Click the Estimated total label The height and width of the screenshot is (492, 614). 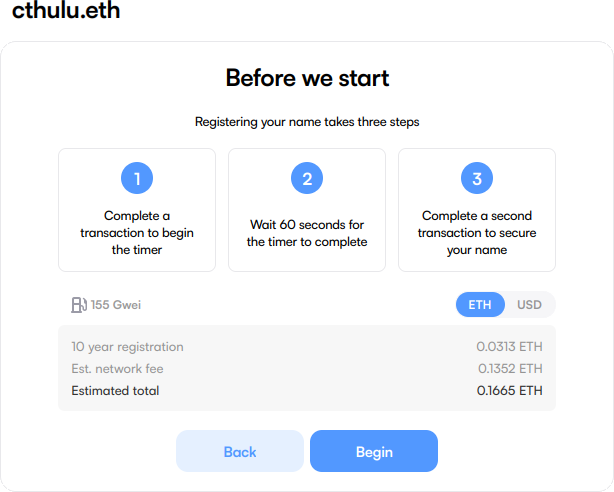pos(115,391)
